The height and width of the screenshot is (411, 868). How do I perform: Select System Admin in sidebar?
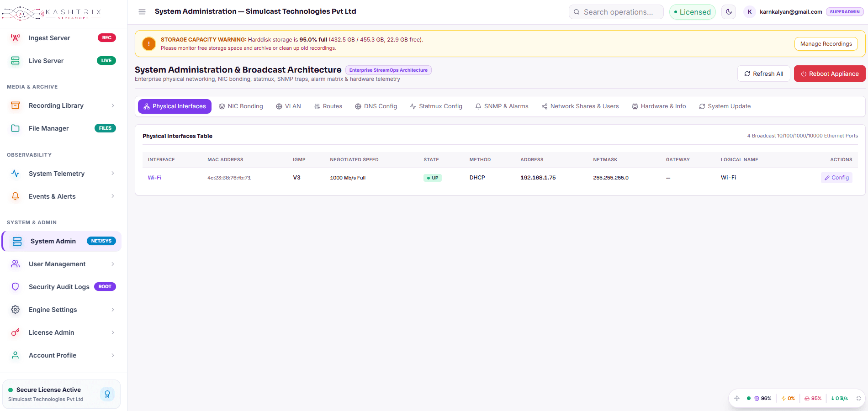pyautogui.click(x=62, y=241)
